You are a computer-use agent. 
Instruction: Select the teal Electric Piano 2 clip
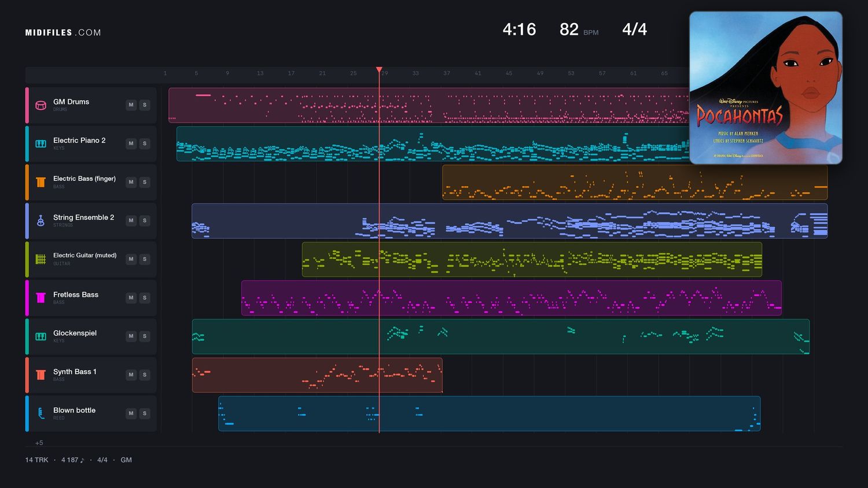433,143
